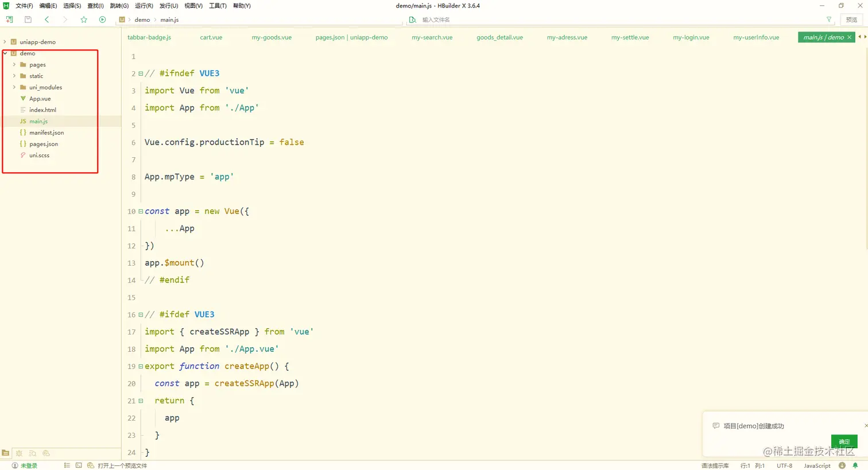Click the braces icon beside manifest.json
This screenshot has height=470, width=868.
point(23,133)
